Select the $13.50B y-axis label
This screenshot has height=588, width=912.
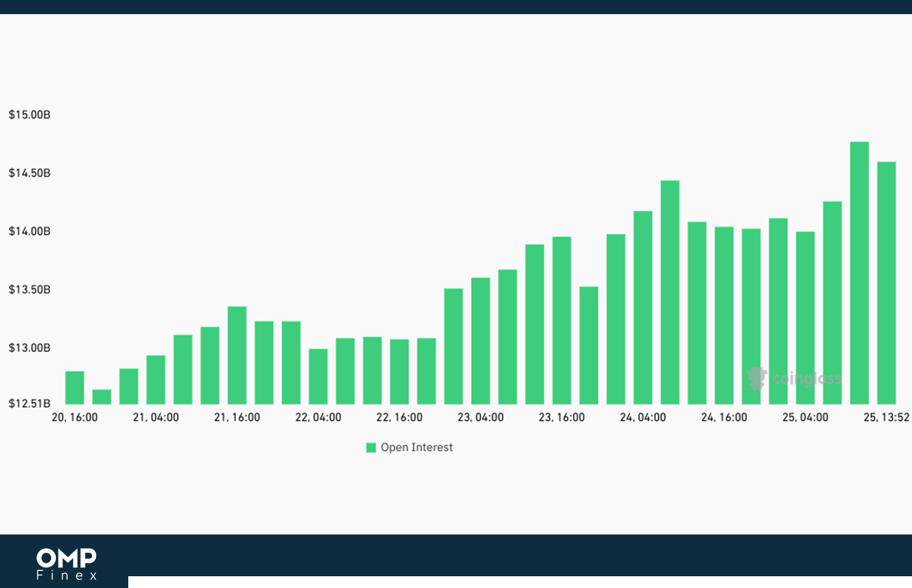tap(29, 289)
